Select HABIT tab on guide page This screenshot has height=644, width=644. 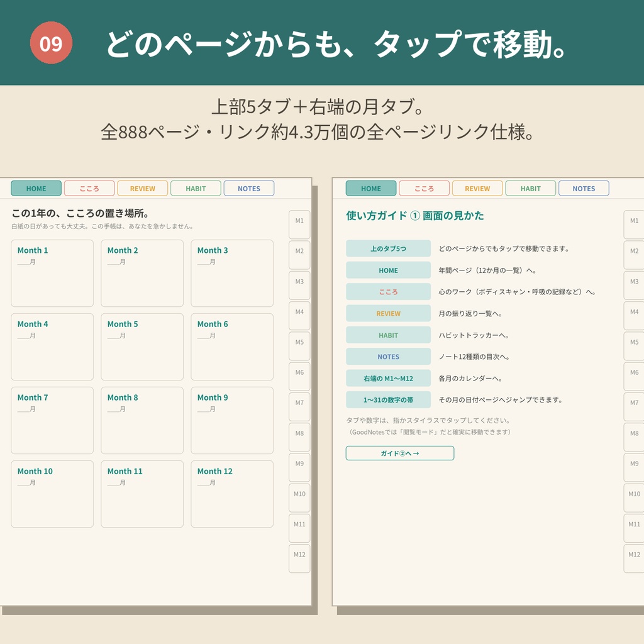pyautogui.click(x=531, y=189)
